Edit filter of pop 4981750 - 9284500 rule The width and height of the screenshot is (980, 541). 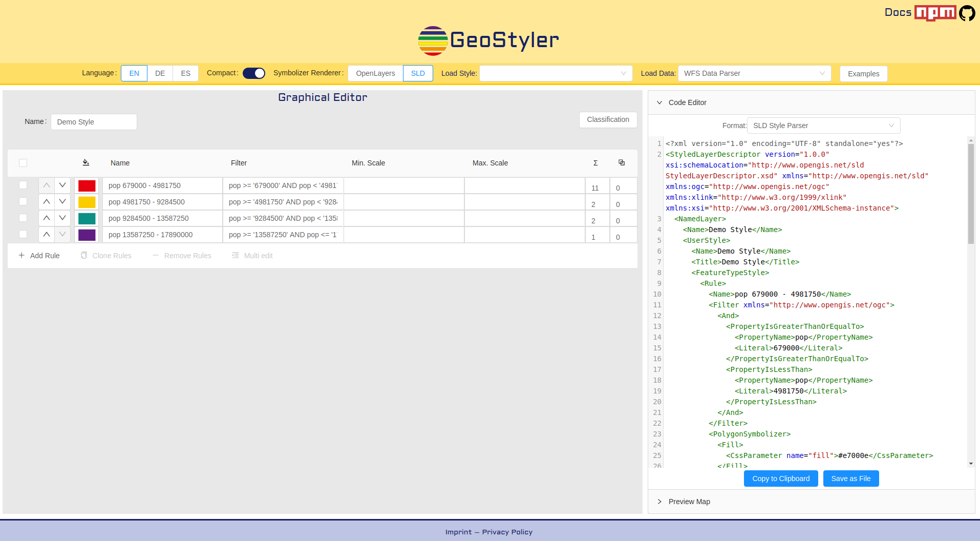[283, 202]
